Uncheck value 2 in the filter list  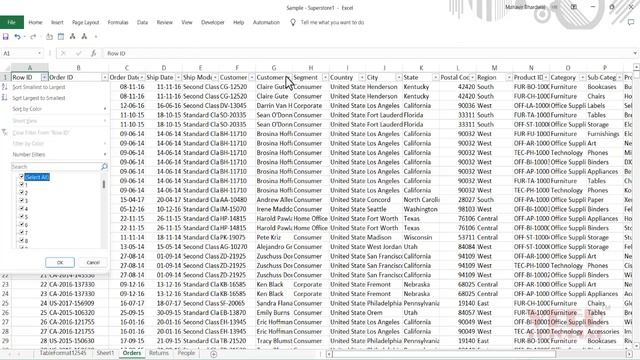coord(22,192)
